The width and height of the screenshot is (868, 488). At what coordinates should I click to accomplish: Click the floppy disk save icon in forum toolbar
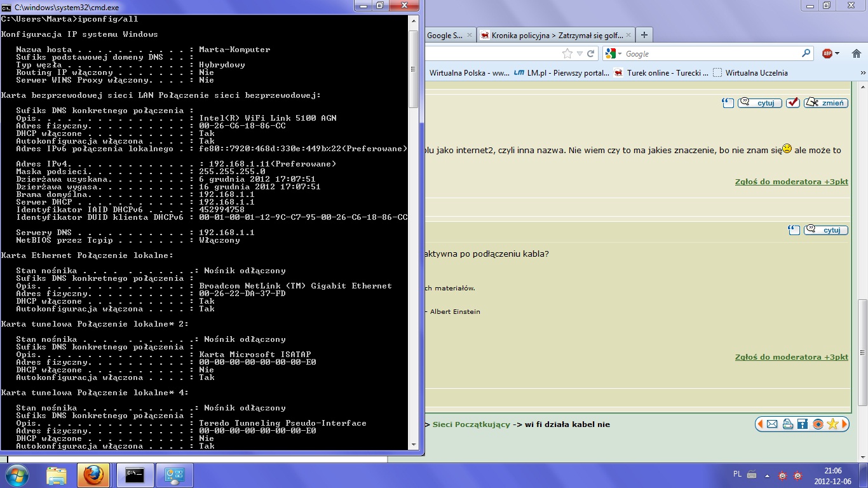[x=803, y=424]
